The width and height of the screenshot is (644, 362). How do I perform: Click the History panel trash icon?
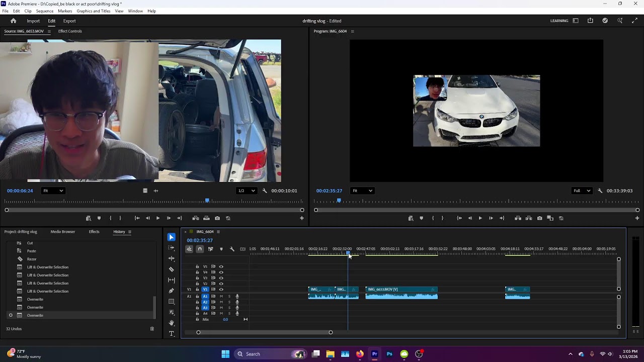(152, 329)
